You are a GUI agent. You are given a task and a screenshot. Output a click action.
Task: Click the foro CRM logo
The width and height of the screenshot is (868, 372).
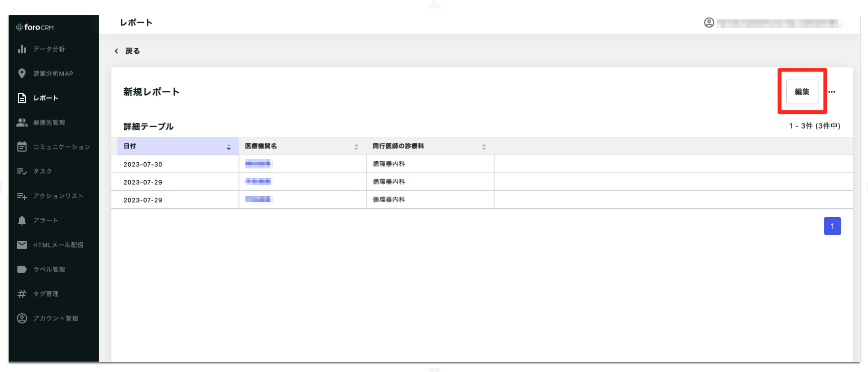click(x=35, y=27)
